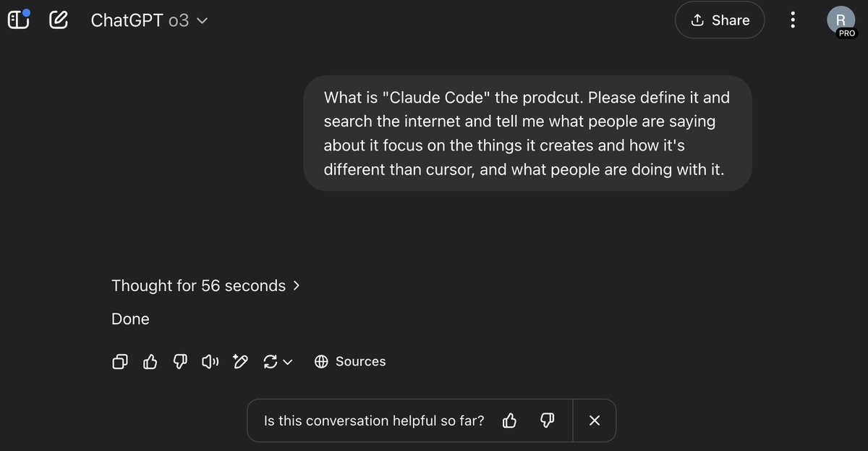Copy the response to clipboard
The image size is (868, 451).
click(120, 361)
